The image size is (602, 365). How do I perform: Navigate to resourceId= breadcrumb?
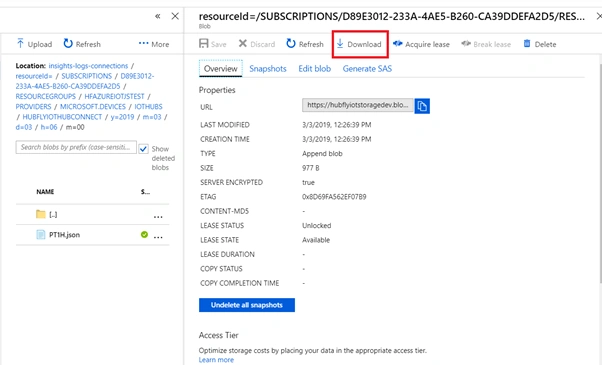34,76
